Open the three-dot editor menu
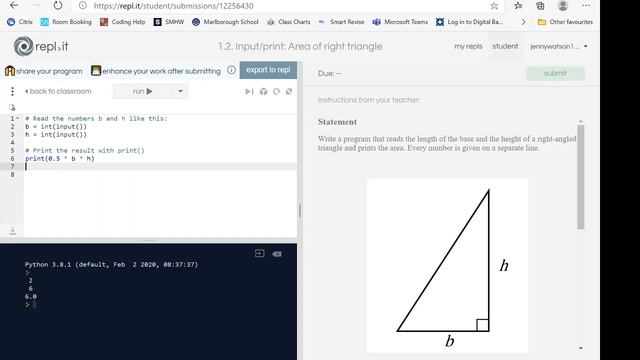The image size is (640, 360). coord(12,91)
